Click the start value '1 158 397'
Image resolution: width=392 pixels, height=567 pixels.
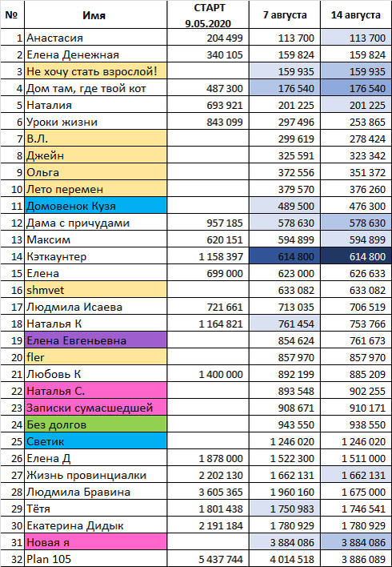[208, 256]
